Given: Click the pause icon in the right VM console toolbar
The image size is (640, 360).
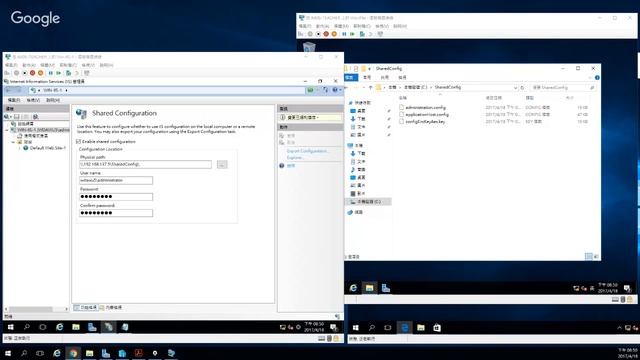Looking at the screenshot, I should point(344,34).
